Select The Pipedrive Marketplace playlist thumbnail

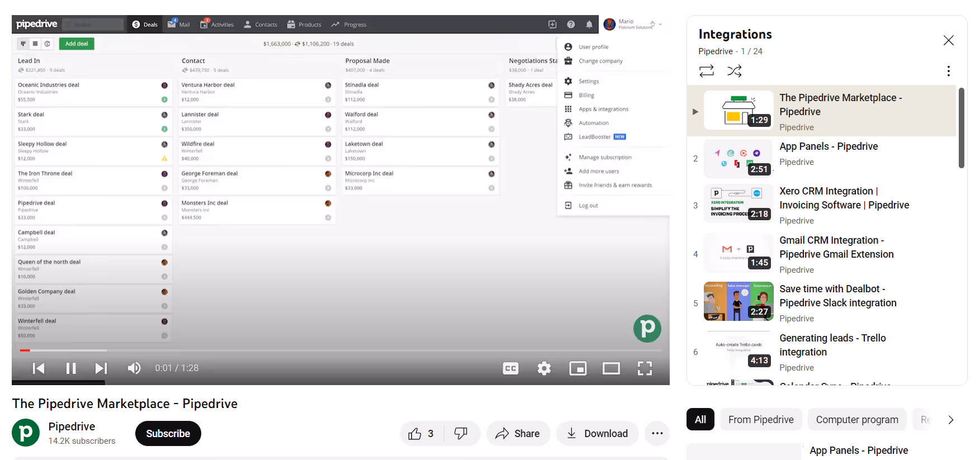[x=738, y=110]
